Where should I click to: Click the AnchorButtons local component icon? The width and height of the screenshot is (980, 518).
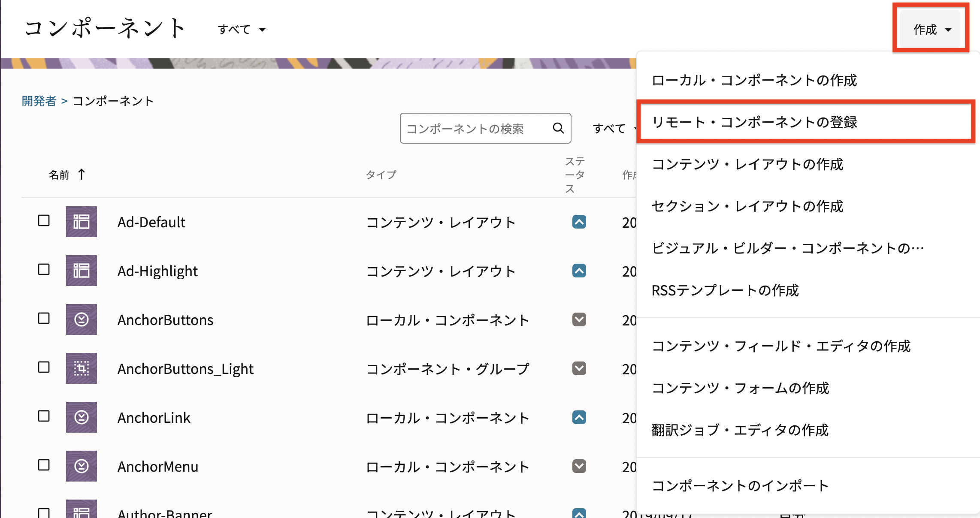click(81, 319)
